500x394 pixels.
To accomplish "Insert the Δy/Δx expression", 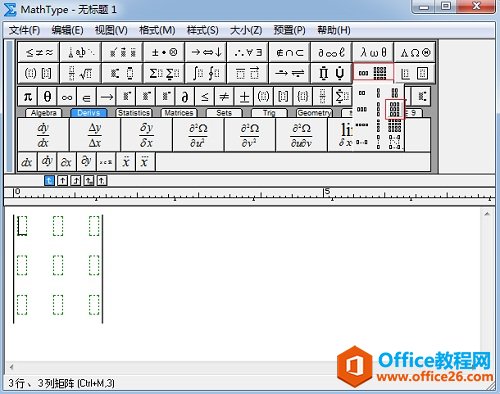I will [95, 135].
